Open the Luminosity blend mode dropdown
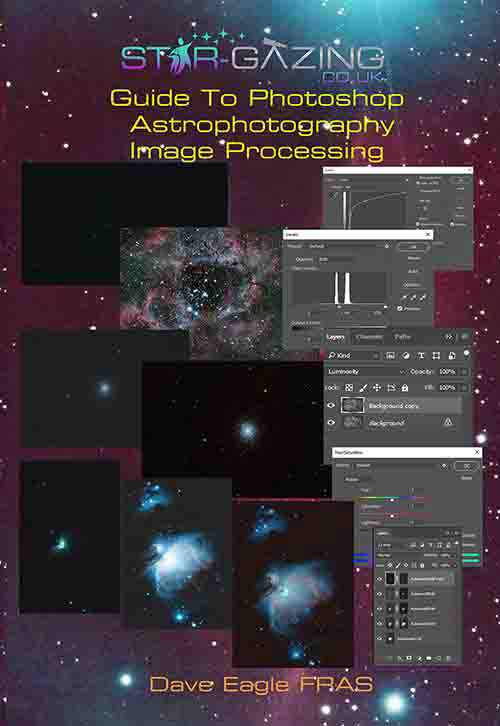500x726 pixels. click(x=366, y=372)
